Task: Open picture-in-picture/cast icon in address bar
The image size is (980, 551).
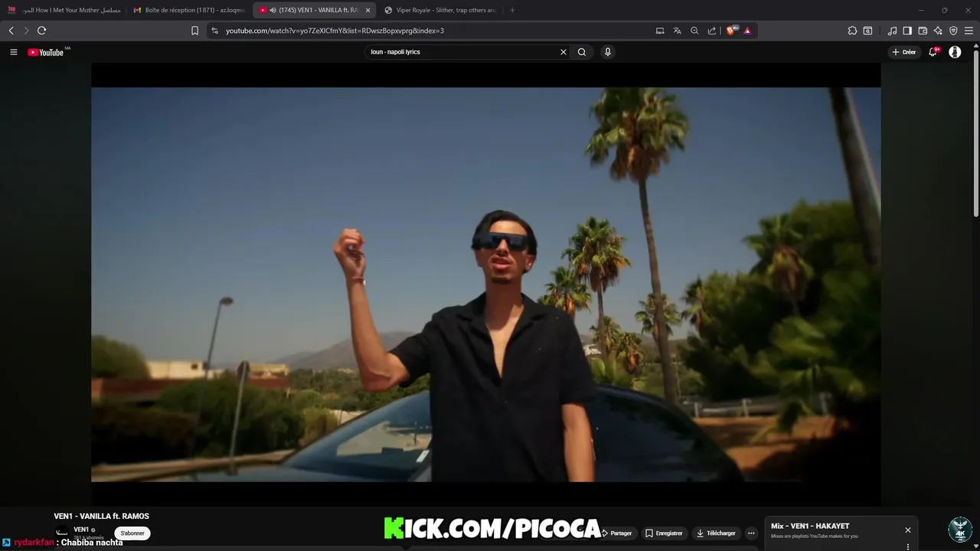Action: tap(660, 31)
